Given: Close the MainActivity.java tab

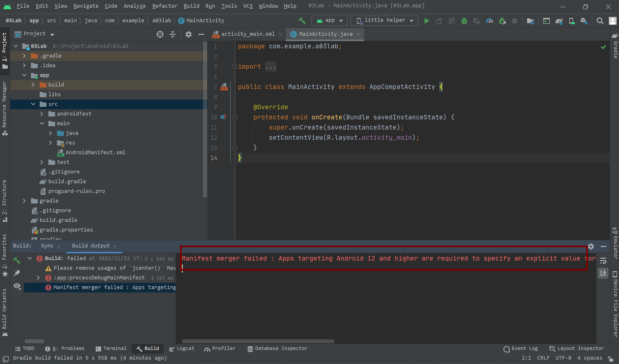Looking at the screenshot, I should coord(358,34).
